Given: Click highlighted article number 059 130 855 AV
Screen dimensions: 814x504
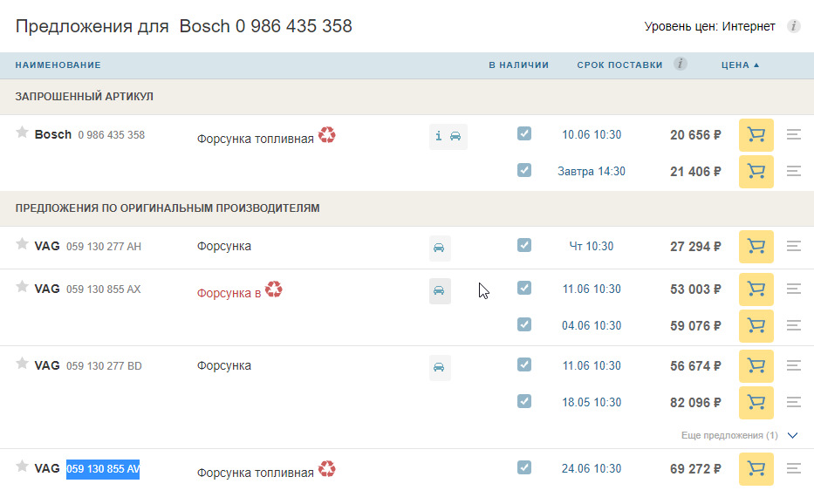Looking at the screenshot, I should pos(103,469).
